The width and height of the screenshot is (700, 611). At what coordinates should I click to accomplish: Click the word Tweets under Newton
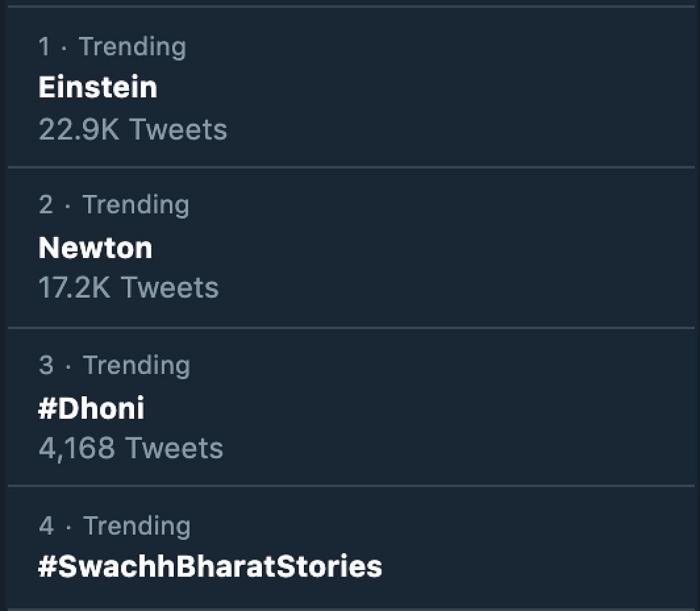point(170,288)
